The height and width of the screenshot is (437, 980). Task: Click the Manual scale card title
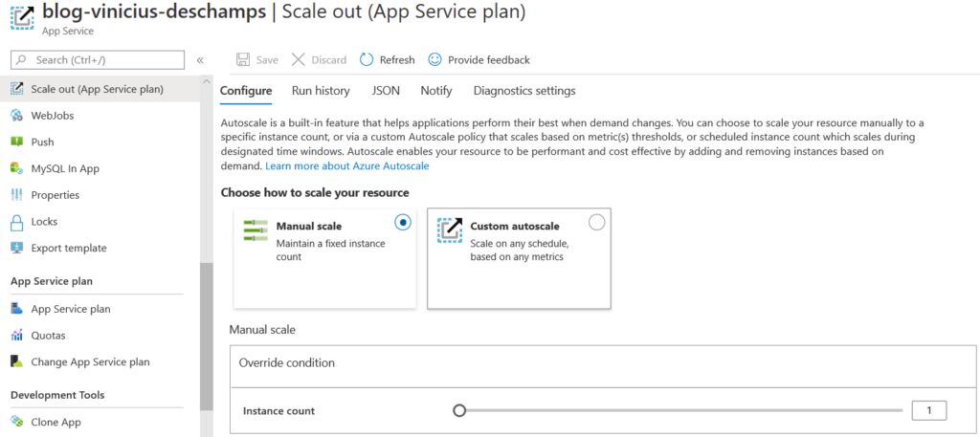click(x=309, y=226)
